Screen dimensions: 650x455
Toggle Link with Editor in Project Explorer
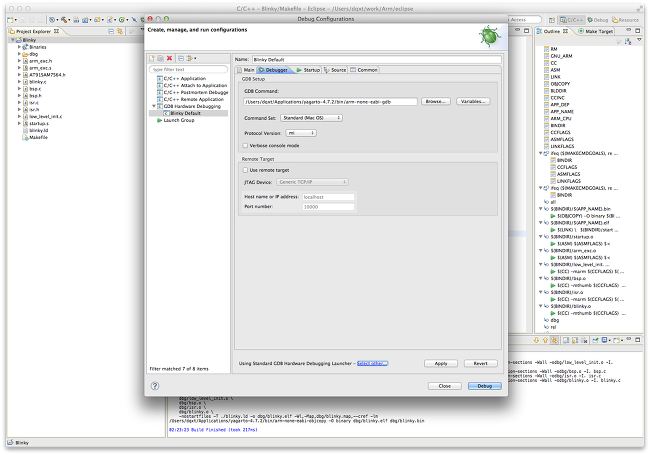point(120,31)
